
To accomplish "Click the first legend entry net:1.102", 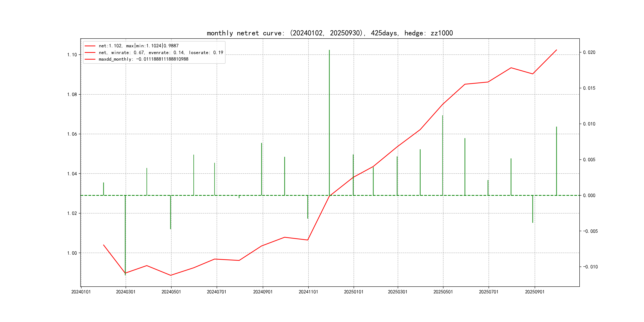I will coord(139,46).
